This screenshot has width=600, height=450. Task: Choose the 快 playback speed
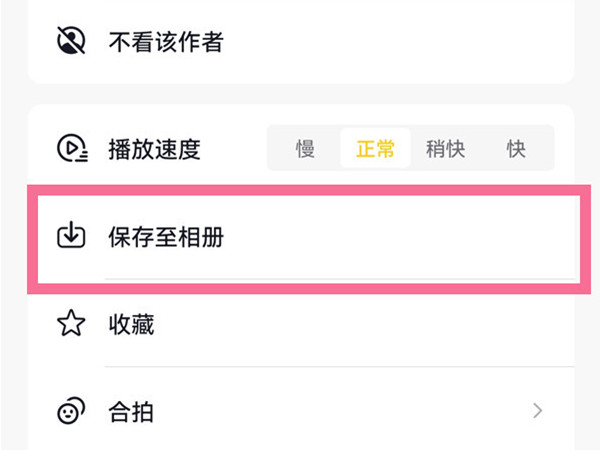pyautogui.click(x=516, y=149)
